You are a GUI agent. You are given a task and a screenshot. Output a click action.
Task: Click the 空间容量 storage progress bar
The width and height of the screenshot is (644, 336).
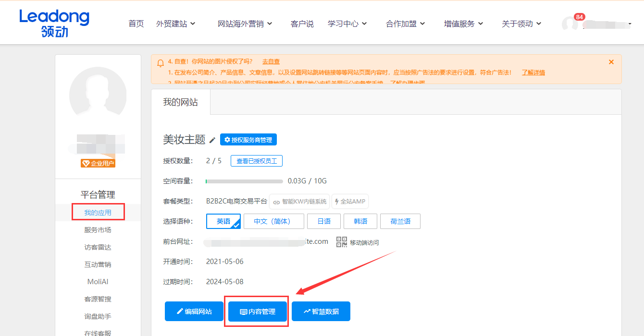click(x=244, y=181)
